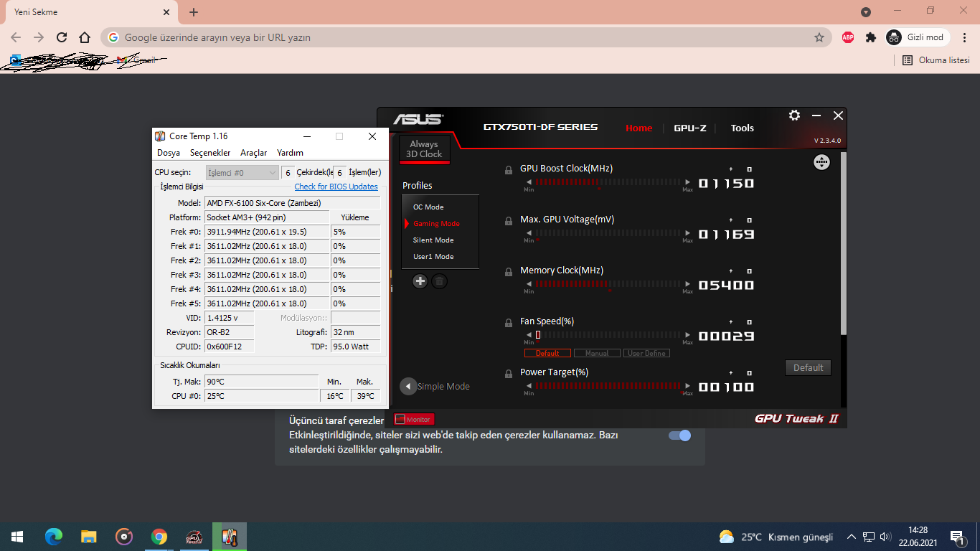Decrease GPU Boost Clock with left arrow
The height and width of the screenshot is (551, 980).
[529, 182]
